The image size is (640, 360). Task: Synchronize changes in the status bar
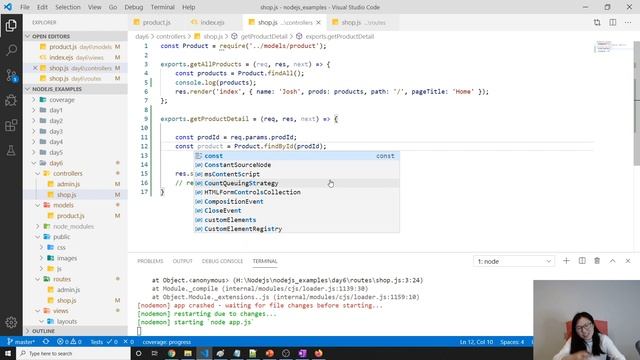[x=46, y=342]
